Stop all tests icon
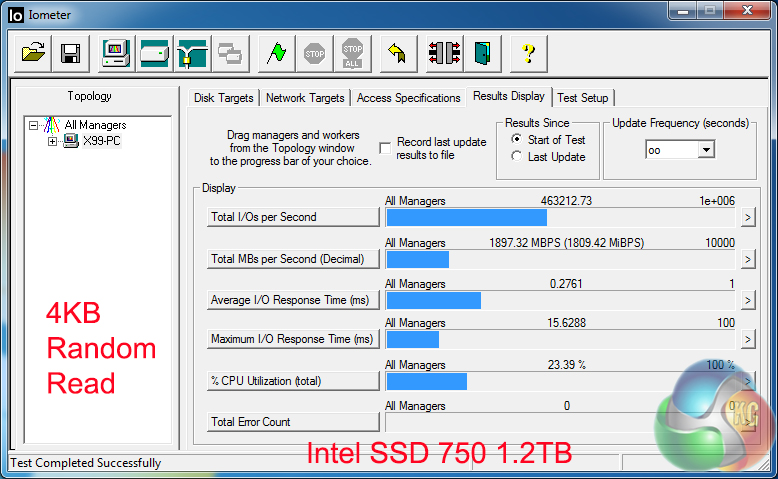 coord(352,53)
